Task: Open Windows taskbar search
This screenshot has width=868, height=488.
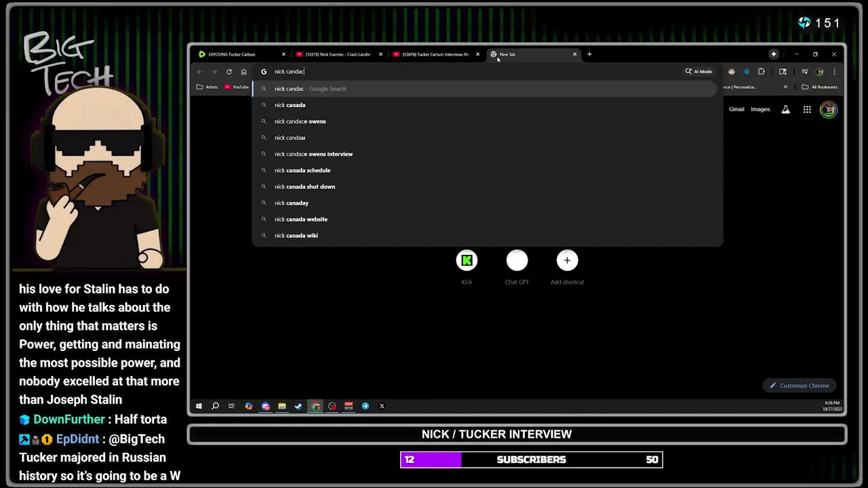Action: [x=215, y=406]
